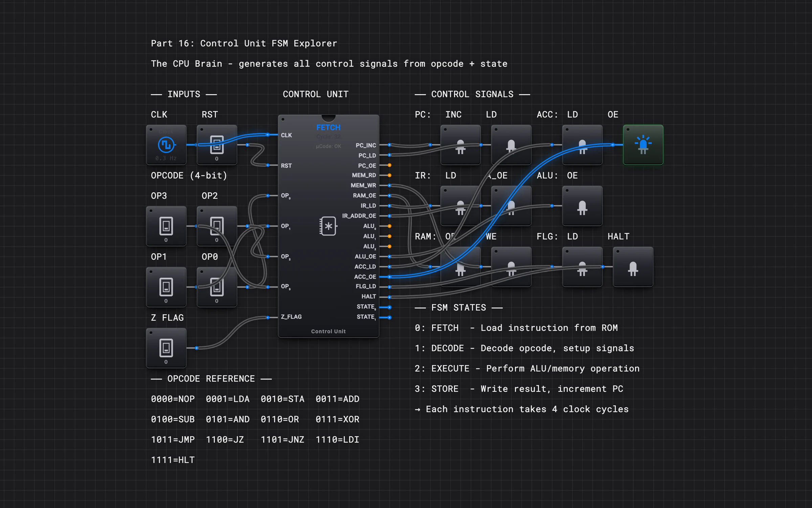The height and width of the screenshot is (508, 812).
Task: Select the 'OPCODE (4-bit)' label
Action: [x=189, y=175]
